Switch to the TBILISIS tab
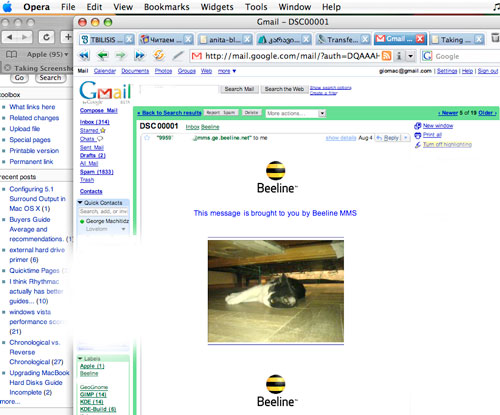The width and height of the screenshot is (500, 415). (x=107, y=39)
